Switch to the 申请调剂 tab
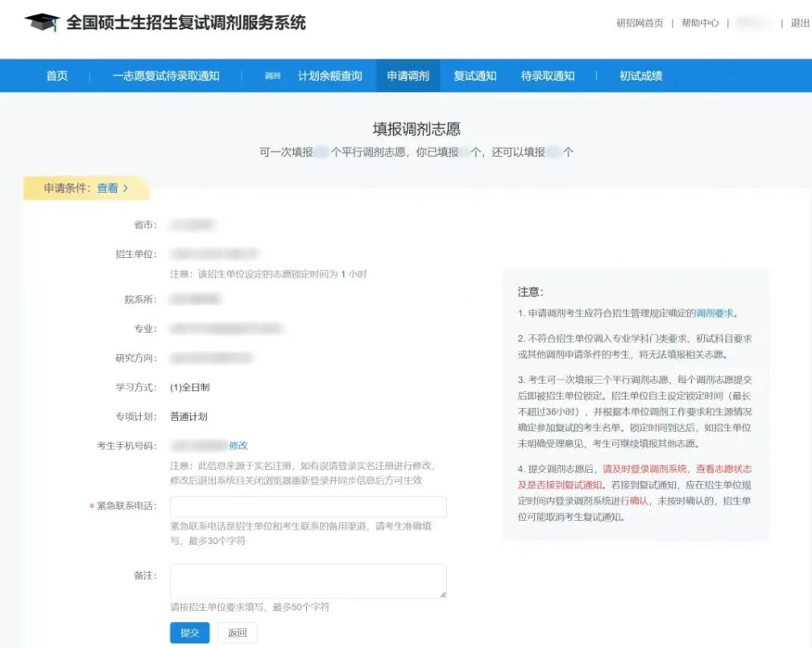The height and width of the screenshot is (648, 812). point(408,76)
